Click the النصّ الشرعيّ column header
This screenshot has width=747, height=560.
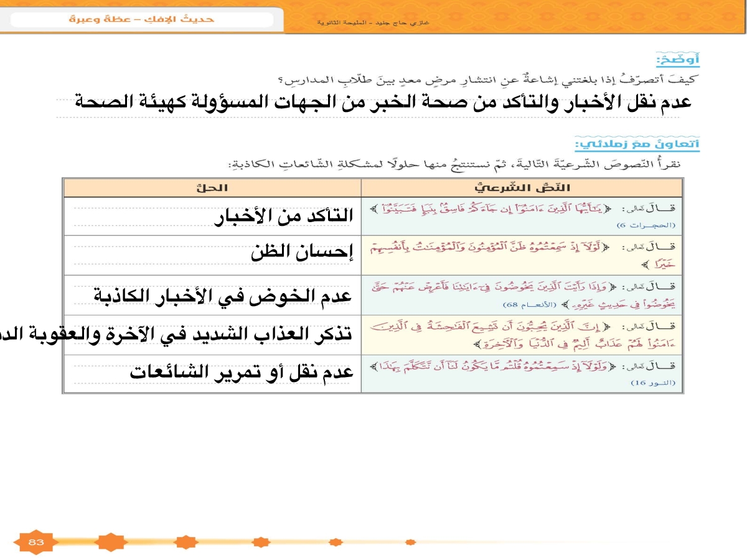pos(522,187)
